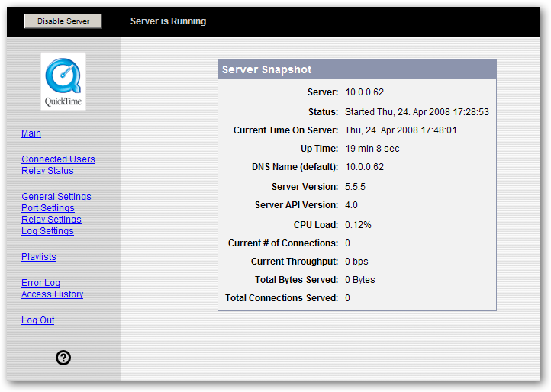551x392 pixels.
Task: Open Port Settings
Action: pos(48,208)
